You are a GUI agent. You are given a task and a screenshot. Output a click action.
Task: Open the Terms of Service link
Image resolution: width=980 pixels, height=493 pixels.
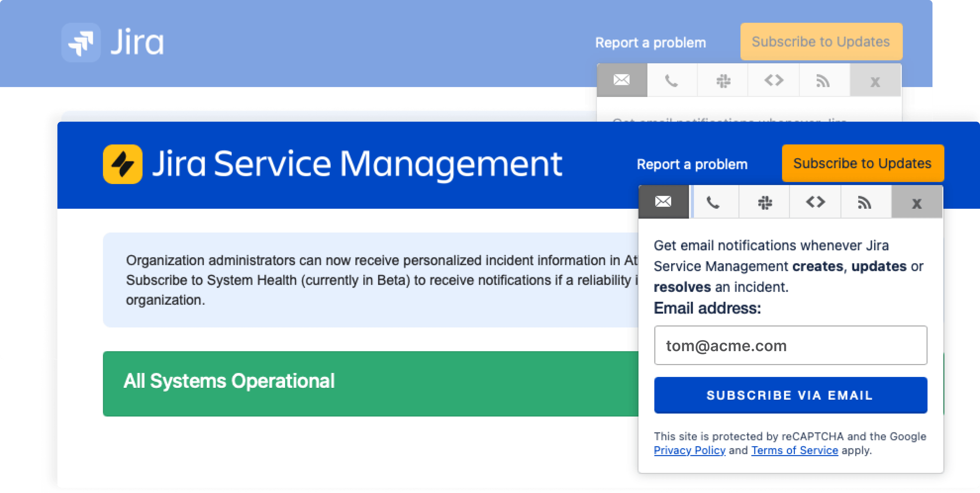coord(794,451)
